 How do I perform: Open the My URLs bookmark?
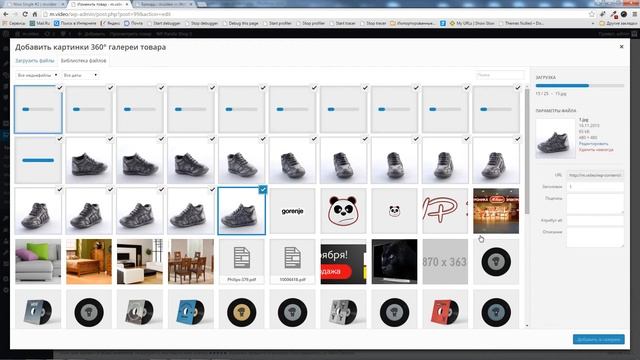coord(472,23)
